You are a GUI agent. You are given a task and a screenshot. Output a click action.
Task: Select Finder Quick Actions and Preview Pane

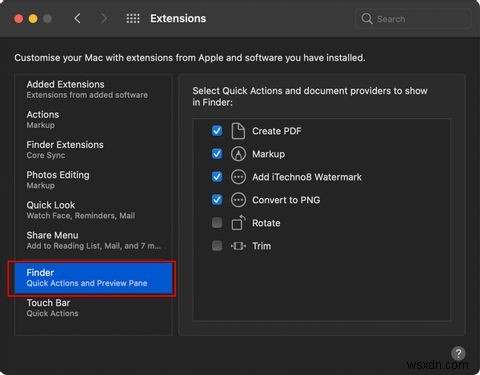click(93, 278)
